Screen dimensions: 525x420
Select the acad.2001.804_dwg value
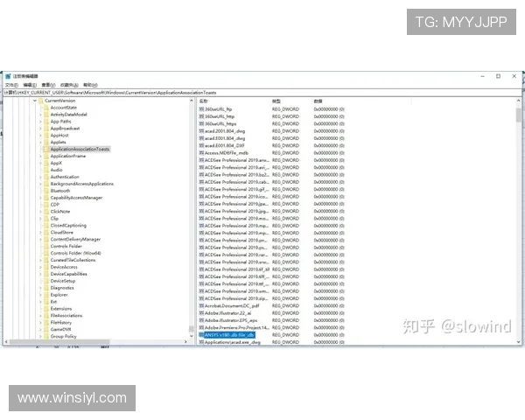tap(224, 130)
